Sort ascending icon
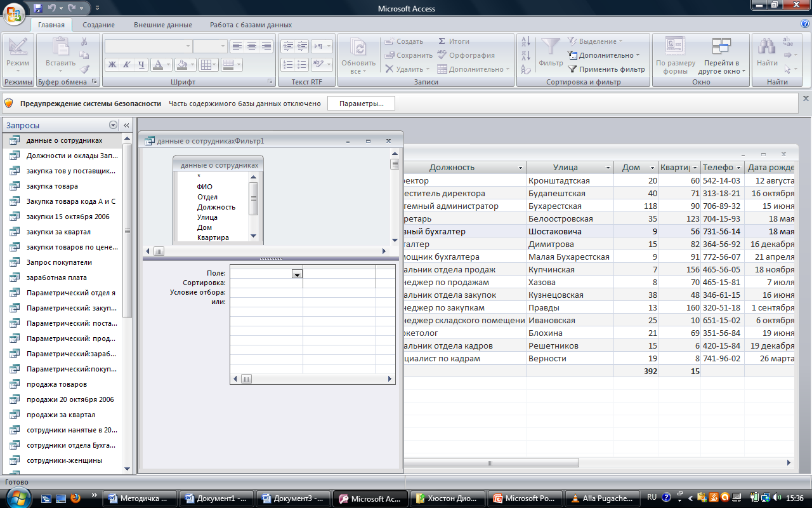Viewport: 812px width, 508px height. click(x=526, y=41)
